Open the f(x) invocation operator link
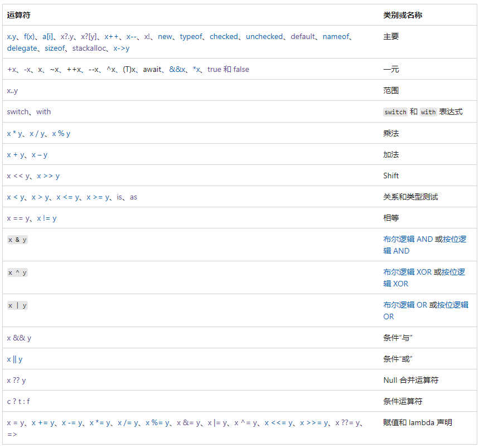The width and height of the screenshot is (479, 448). click(x=29, y=37)
